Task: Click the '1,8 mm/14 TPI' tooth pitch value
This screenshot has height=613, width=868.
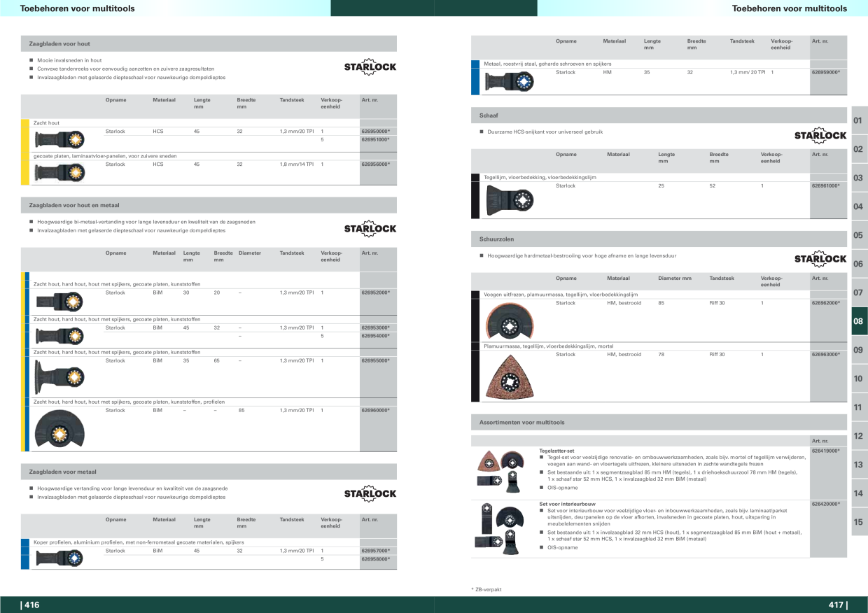Action: pos(296,164)
